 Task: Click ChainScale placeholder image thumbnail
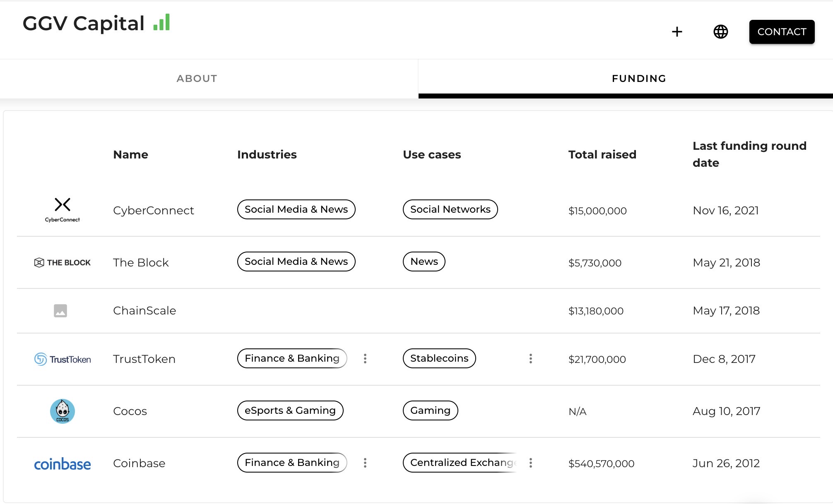(x=60, y=310)
